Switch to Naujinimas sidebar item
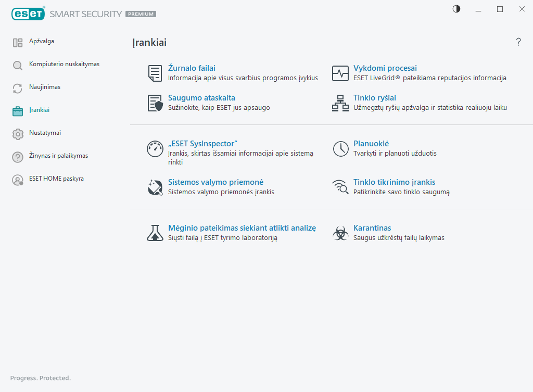Screen dimensions: 533x392 [44, 87]
